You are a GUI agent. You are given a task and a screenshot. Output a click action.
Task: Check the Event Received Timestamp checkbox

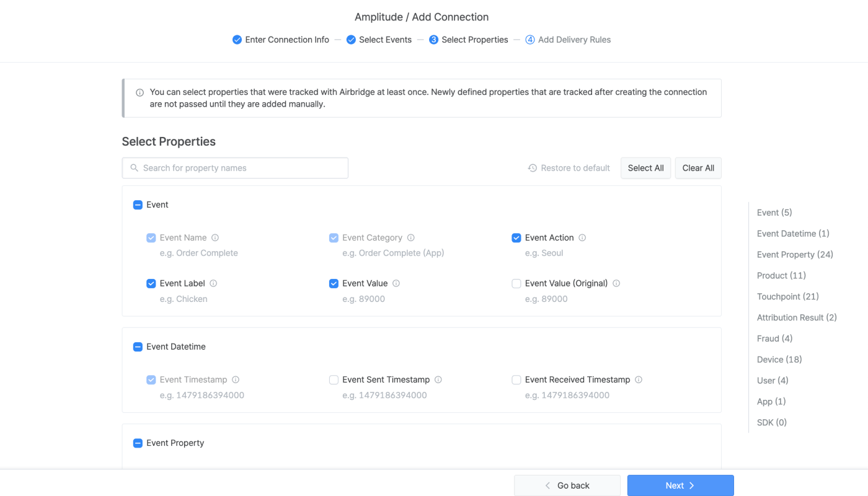(x=516, y=379)
